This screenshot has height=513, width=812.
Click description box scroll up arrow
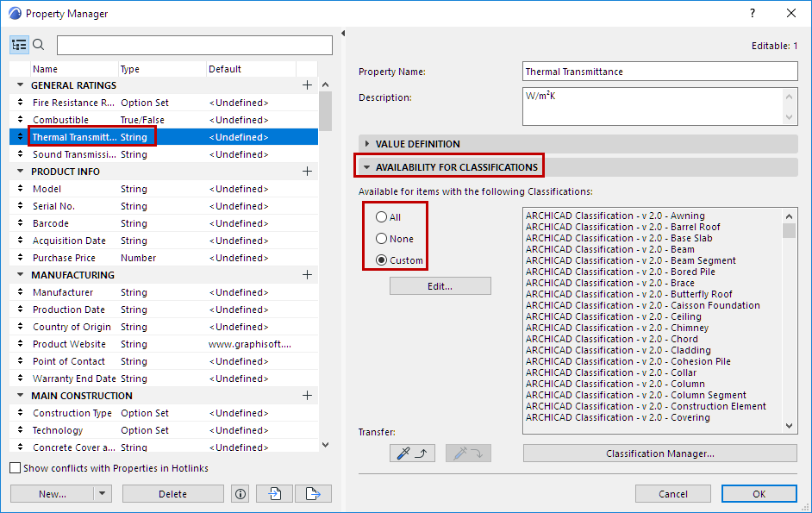790,97
